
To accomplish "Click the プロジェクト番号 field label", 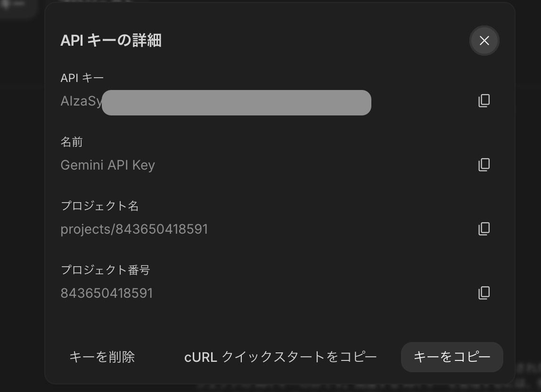I will (x=105, y=270).
